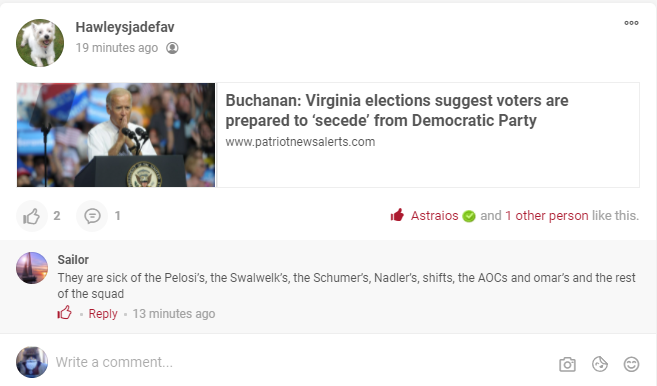Screen dimensions: 657x386
Task: Click the post privacy audience icon
Action: click(172, 48)
